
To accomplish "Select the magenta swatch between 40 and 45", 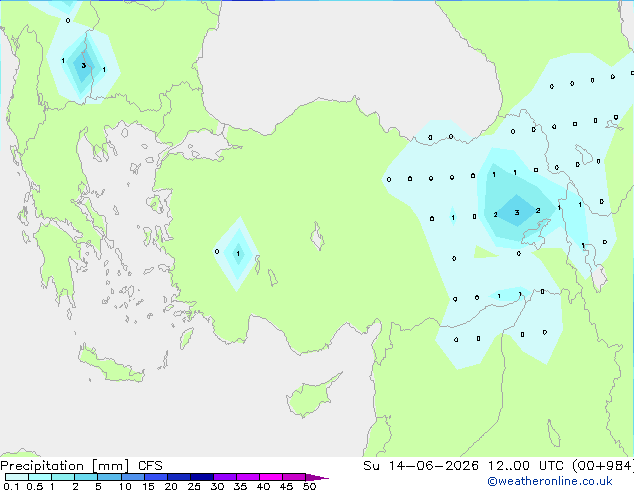I will 271,477.
